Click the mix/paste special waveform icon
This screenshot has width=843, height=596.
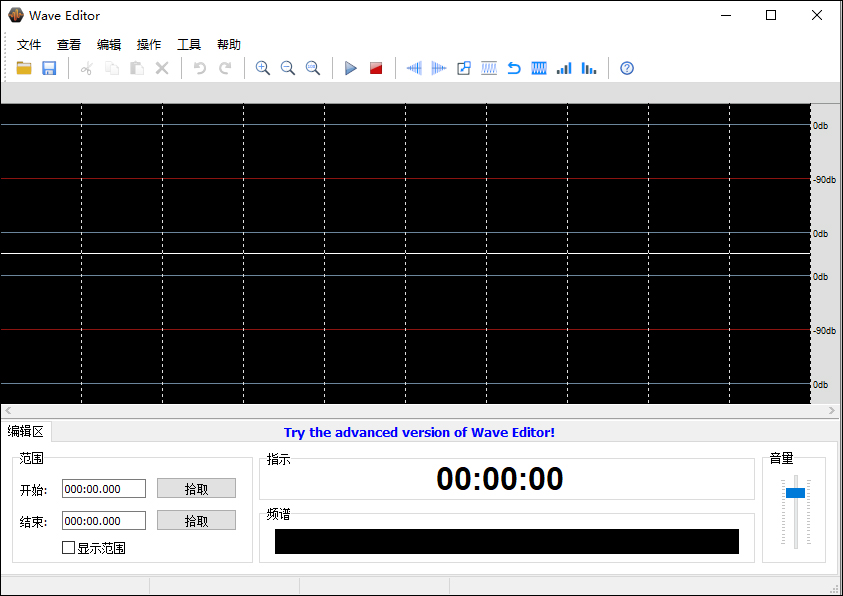[x=463, y=68]
